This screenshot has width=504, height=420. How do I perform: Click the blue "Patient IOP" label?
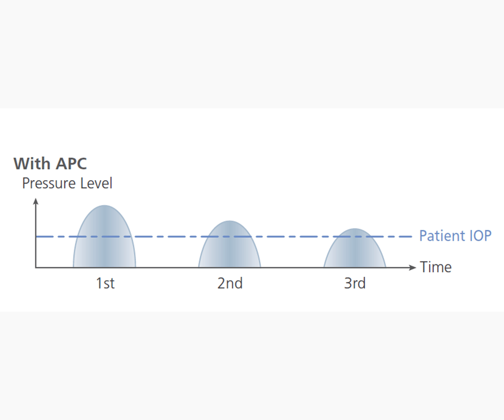point(455,236)
